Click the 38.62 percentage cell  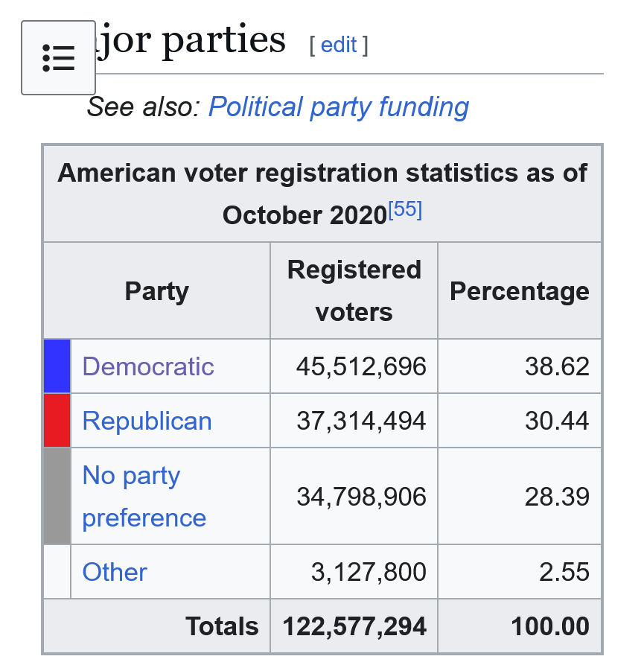point(556,366)
